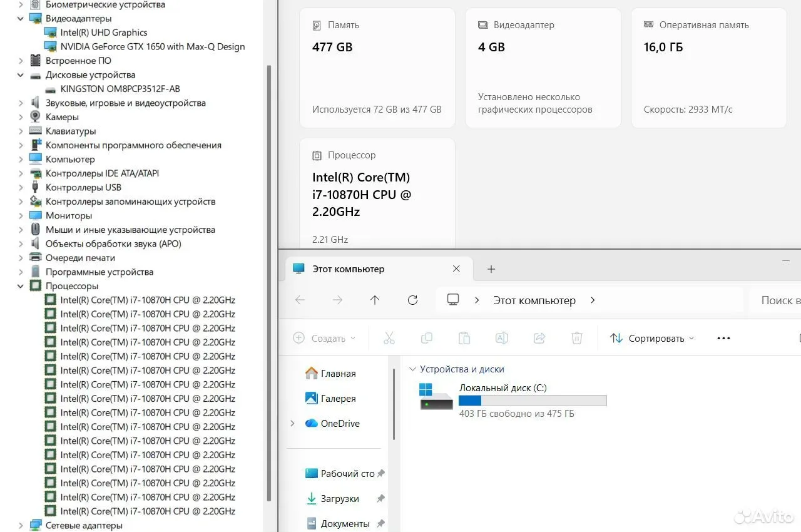
Task: Click the printer icon beside Очереди печати
Action: coord(36,258)
